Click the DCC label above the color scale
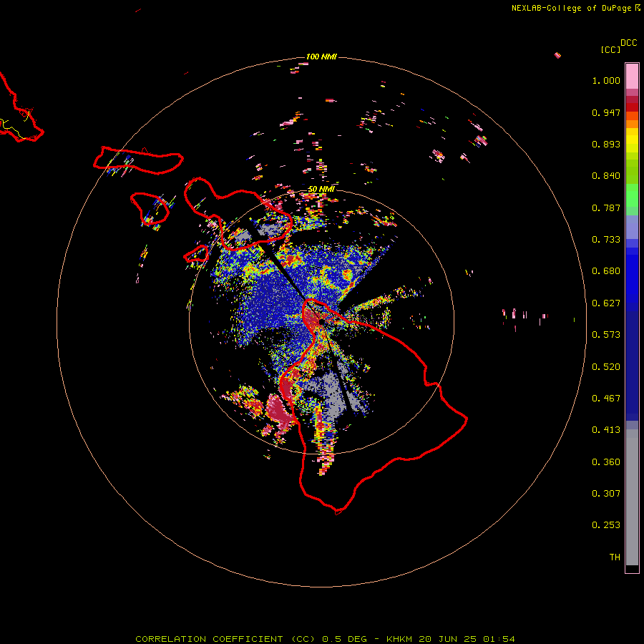644x644 pixels. (629, 43)
